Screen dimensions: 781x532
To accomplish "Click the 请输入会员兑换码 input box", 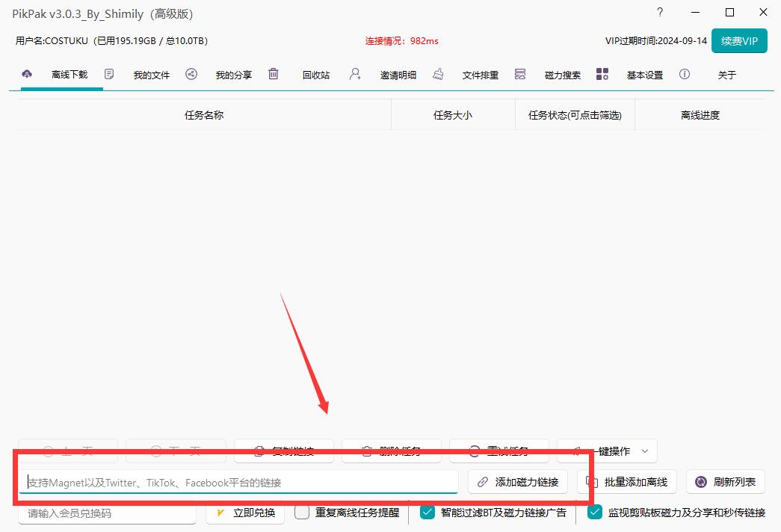I will tap(107, 513).
